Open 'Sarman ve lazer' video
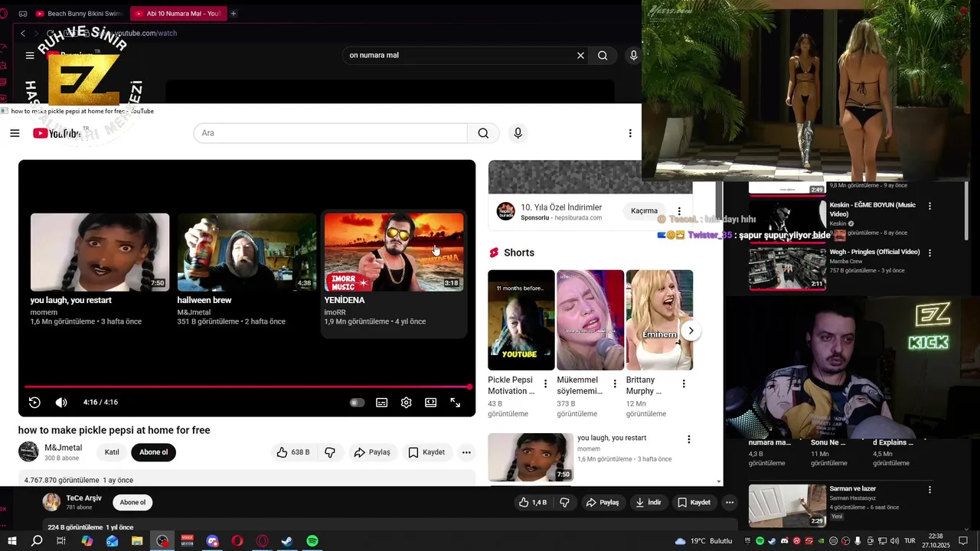 (787, 505)
